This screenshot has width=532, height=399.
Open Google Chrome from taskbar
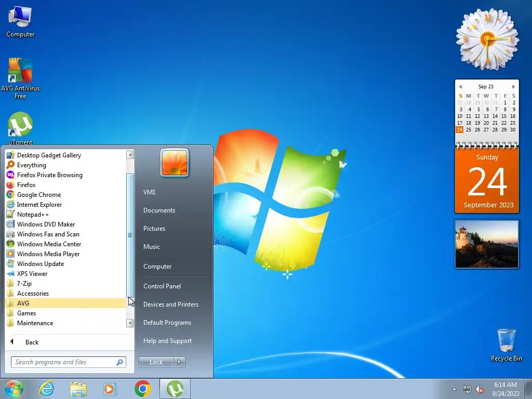(x=142, y=389)
